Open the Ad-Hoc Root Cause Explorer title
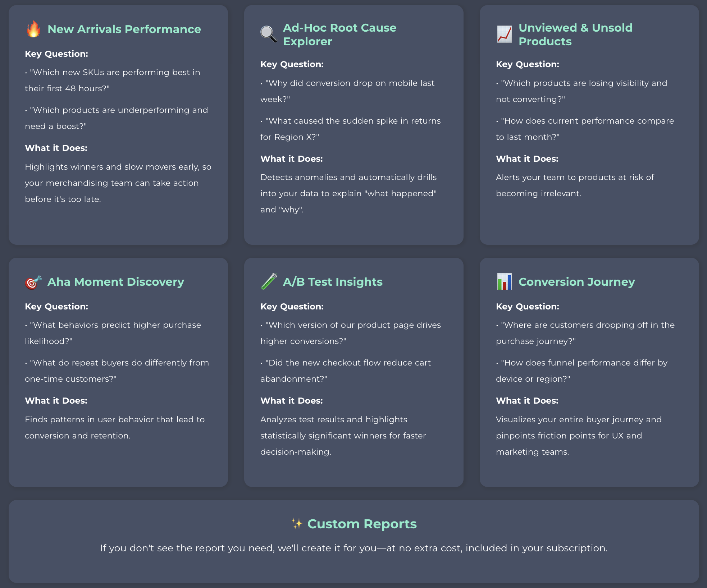This screenshot has height=588, width=707. pos(339,35)
